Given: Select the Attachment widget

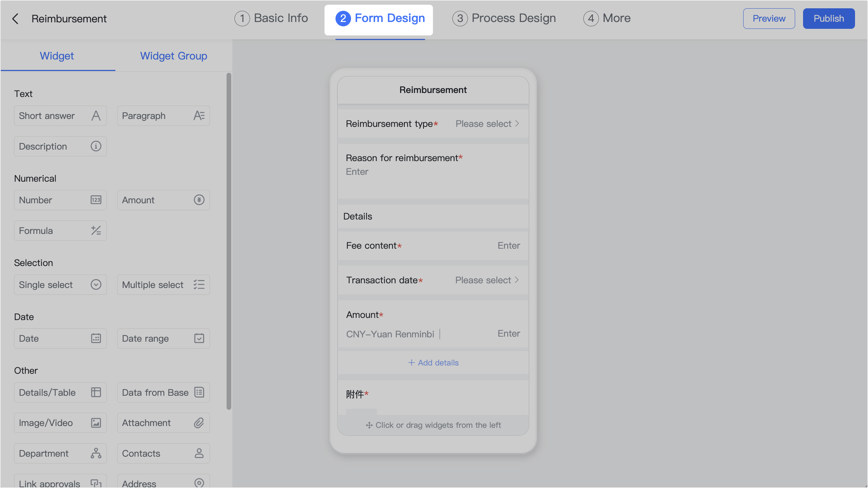Looking at the screenshot, I should pyautogui.click(x=163, y=422).
